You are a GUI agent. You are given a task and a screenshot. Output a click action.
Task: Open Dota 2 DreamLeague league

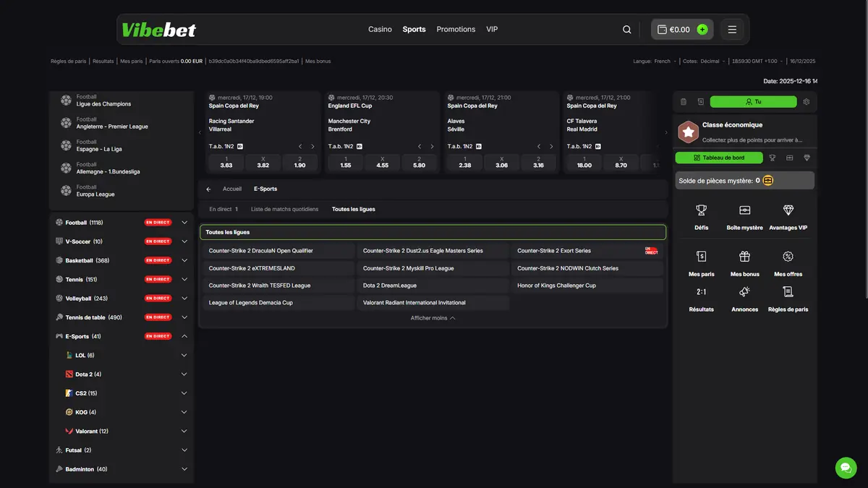[x=433, y=286]
